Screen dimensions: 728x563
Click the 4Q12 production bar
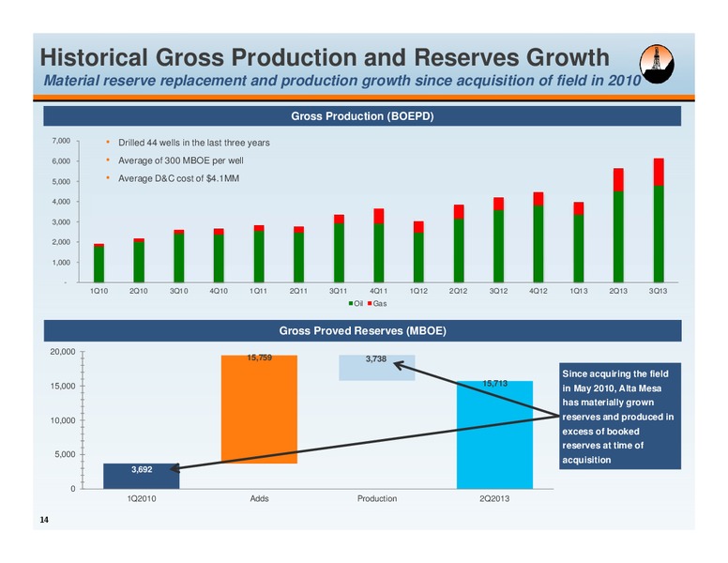click(x=538, y=236)
